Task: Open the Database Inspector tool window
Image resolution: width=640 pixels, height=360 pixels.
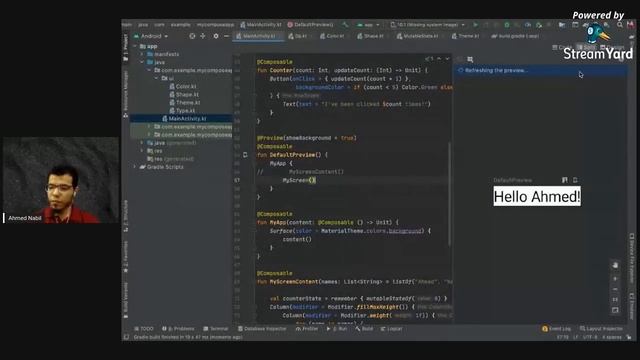Action: point(262,329)
